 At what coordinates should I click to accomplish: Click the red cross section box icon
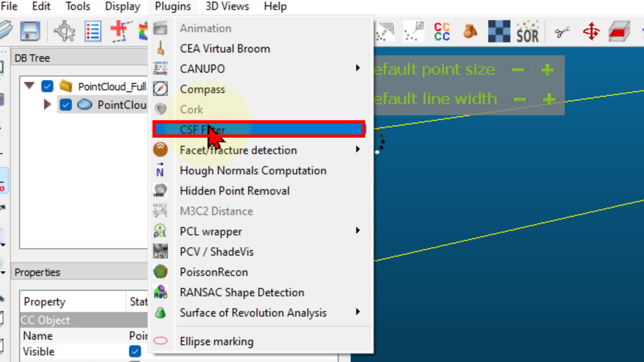620,32
